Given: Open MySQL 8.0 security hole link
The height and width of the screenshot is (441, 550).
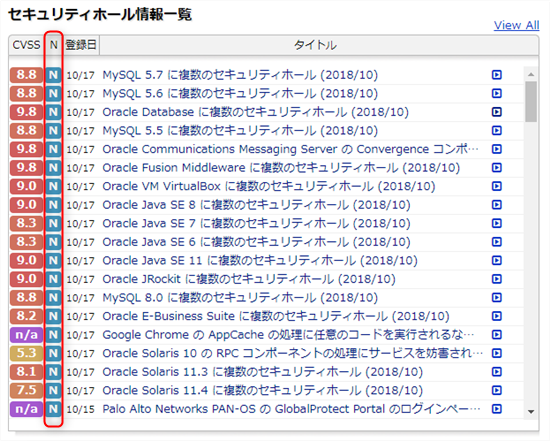Looking at the screenshot, I should (x=240, y=298).
